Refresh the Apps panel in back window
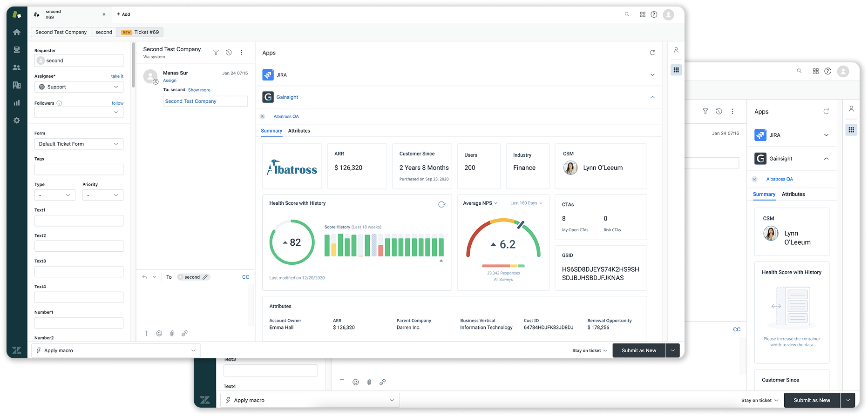 point(826,112)
